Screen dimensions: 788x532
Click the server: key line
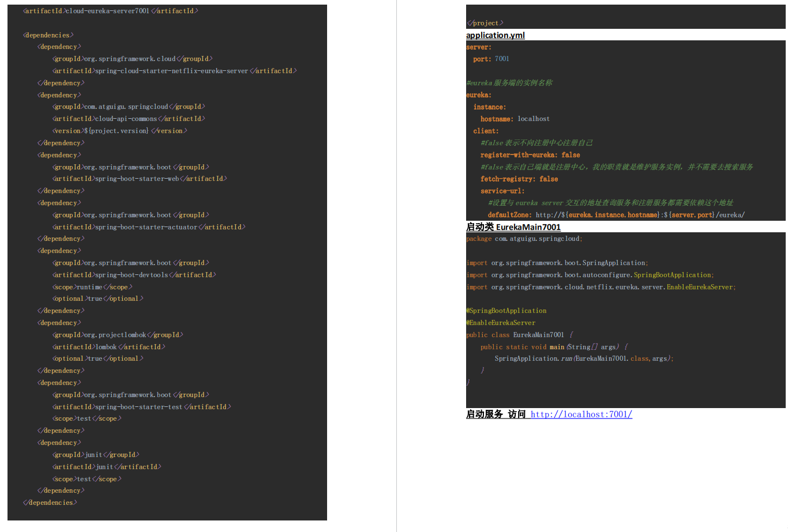click(479, 47)
